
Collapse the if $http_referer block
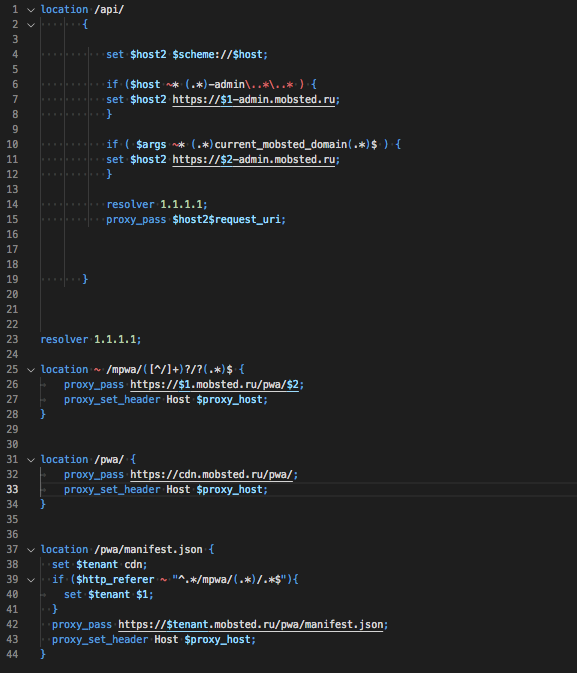(x=31, y=580)
